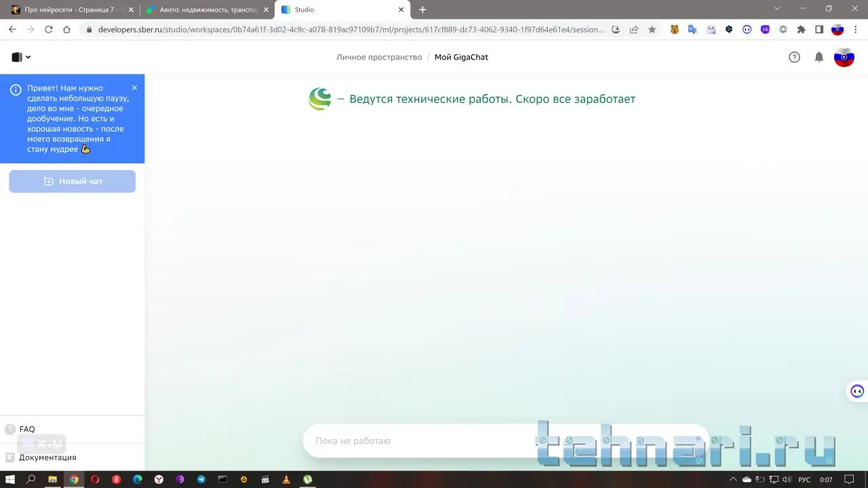
Task: Select the Studio browser tab
Action: click(342, 10)
